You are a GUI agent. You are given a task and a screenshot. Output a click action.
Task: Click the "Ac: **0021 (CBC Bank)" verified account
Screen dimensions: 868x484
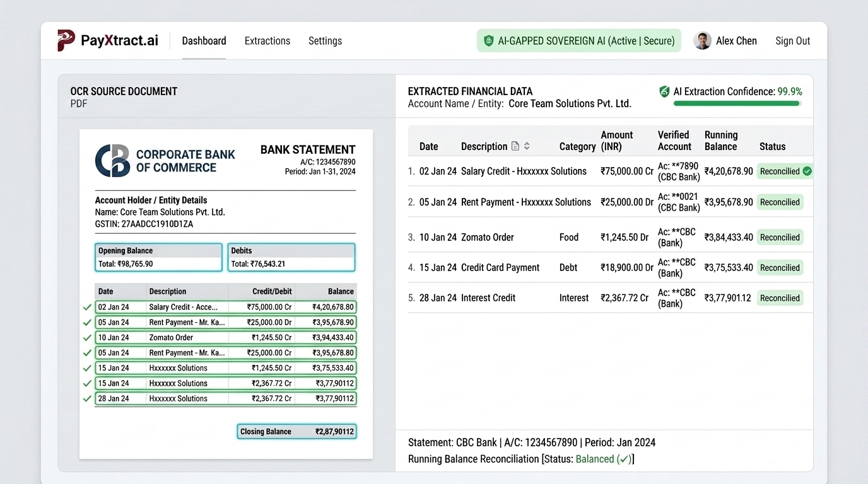pos(679,202)
